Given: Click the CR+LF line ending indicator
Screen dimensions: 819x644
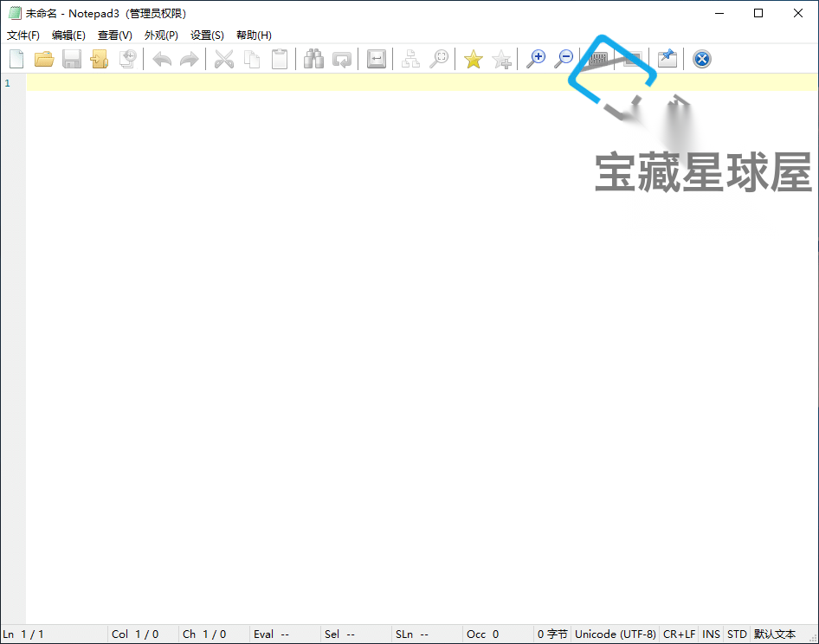Looking at the screenshot, I should click(x=679, y=634).
